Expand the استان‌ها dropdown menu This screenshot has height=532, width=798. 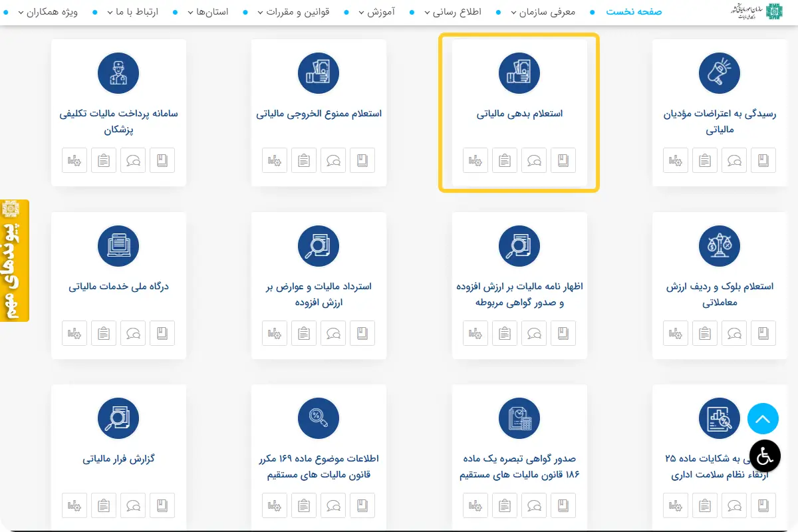coord(208,12)
